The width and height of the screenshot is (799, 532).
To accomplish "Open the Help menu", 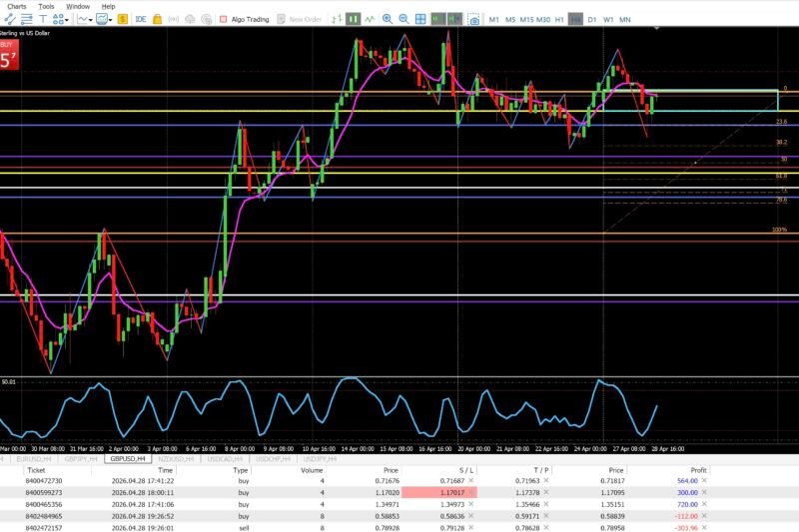I will (108, 6).
